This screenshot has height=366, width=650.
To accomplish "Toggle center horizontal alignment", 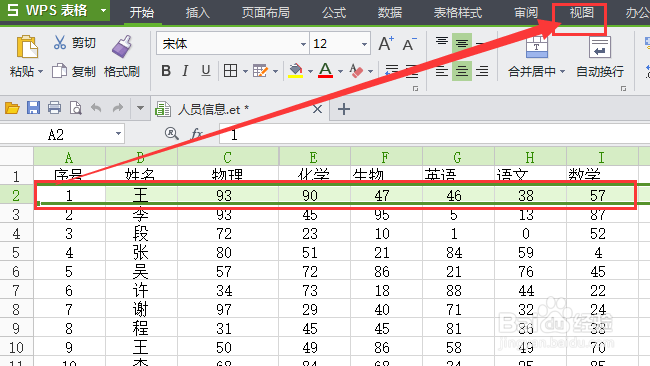I will tap(462, 71).
